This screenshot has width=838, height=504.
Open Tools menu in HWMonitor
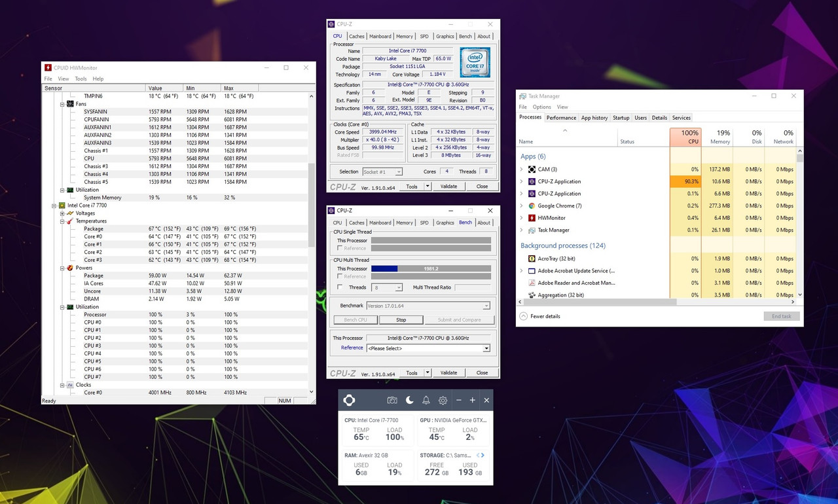click(81, 79)
